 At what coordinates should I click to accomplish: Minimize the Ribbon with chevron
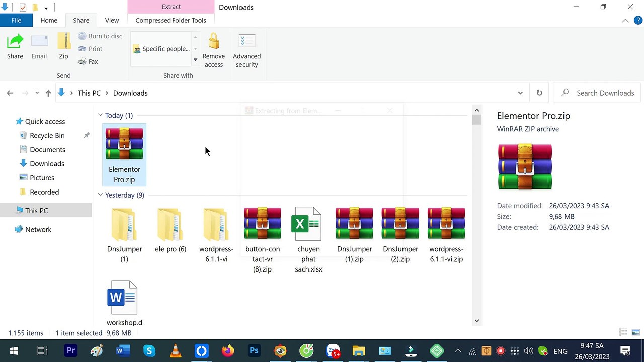[625, 21]
